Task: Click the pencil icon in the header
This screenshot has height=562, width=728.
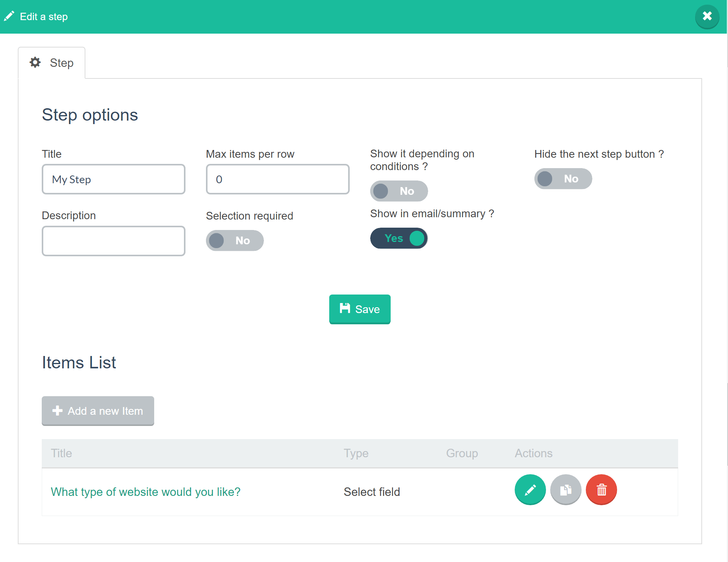Action: [10, 16]
